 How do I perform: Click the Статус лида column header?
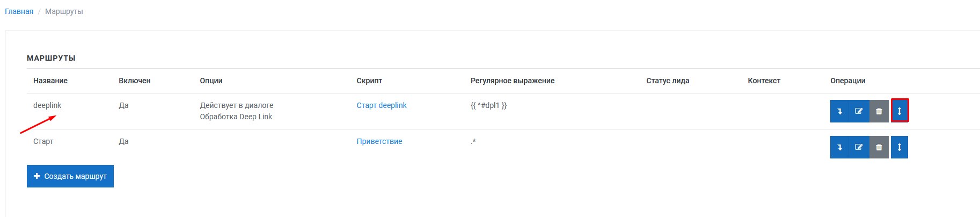[x=668, y=81]
